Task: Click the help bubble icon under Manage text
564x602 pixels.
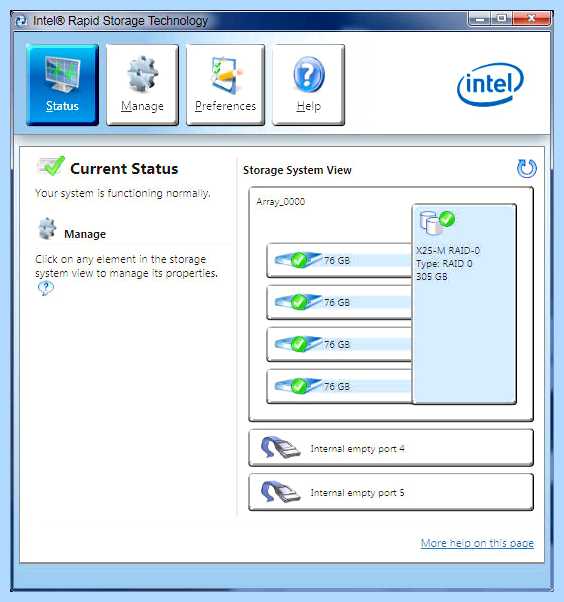Action: point(46,288)
